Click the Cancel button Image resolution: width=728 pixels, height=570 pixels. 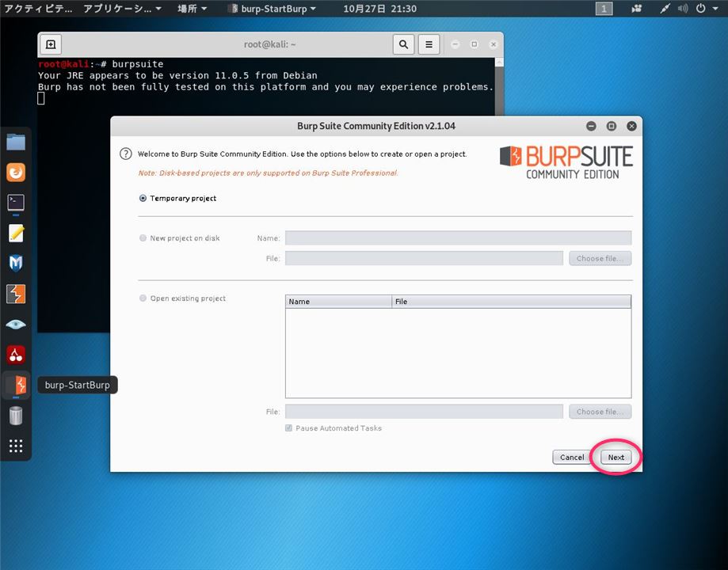tap(571, 458)
